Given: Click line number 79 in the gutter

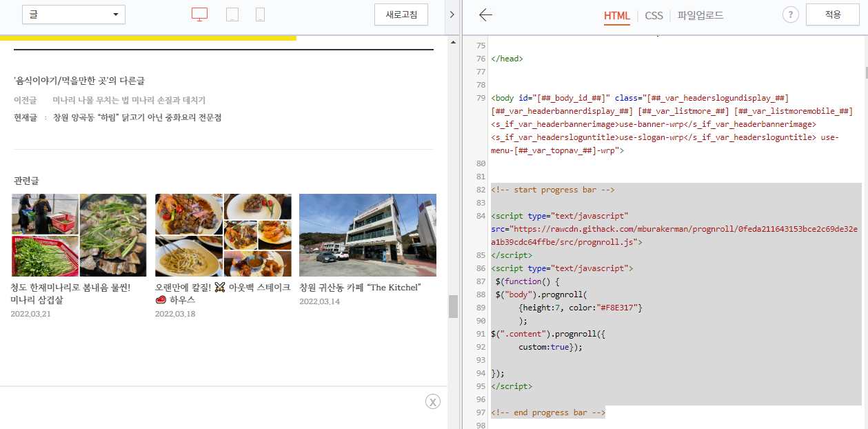Looking at the screenshot, I should coord(481,98).
